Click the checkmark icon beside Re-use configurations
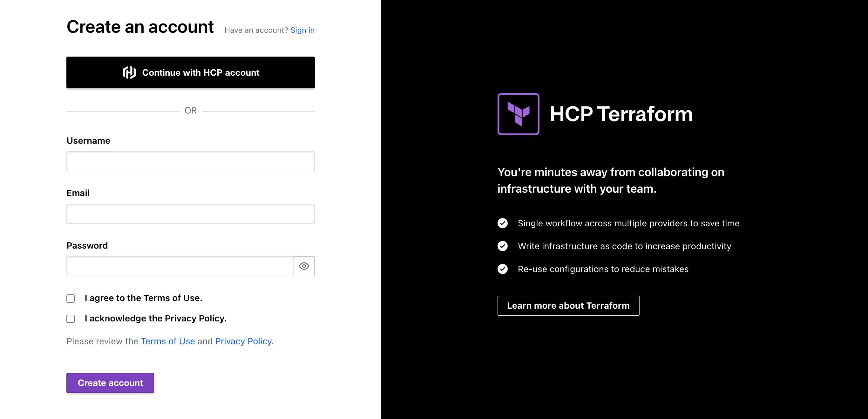Viewport: 868px width, 419px height. click(502, 269)
